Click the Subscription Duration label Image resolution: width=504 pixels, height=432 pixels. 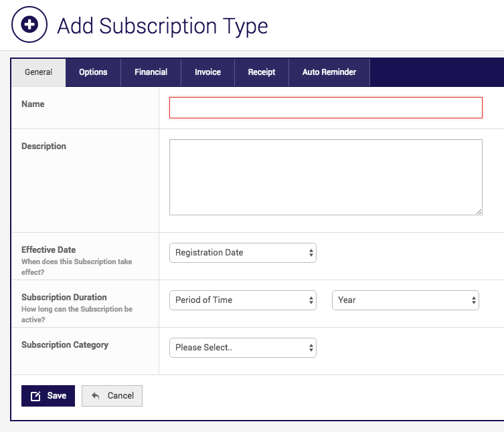(64, 297)
